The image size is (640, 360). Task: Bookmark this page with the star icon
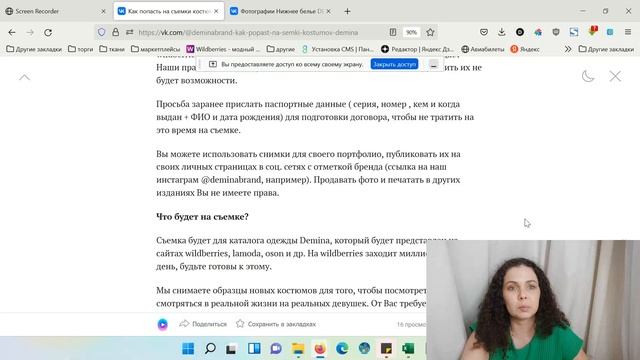pos(430,32)
